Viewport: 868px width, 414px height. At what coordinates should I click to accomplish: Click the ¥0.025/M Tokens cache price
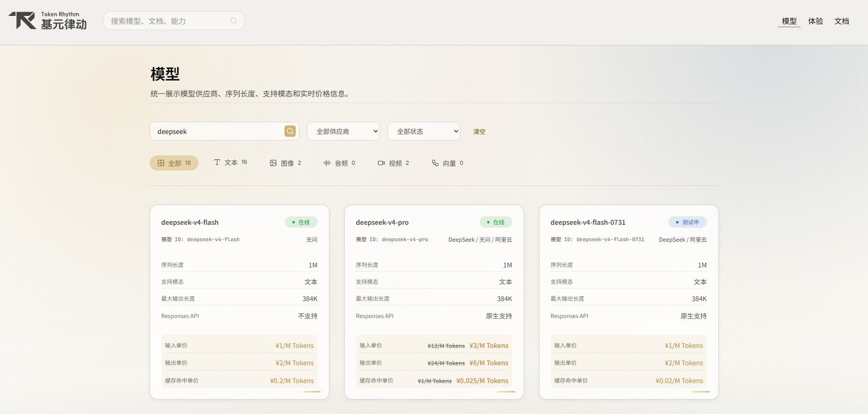(x=482, y=381)
